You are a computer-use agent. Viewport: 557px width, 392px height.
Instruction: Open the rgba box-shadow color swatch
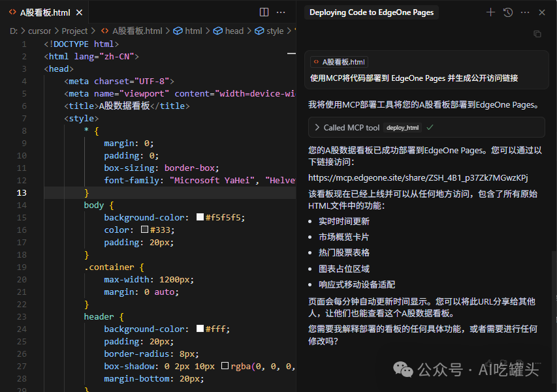click(x=225, y=366)
